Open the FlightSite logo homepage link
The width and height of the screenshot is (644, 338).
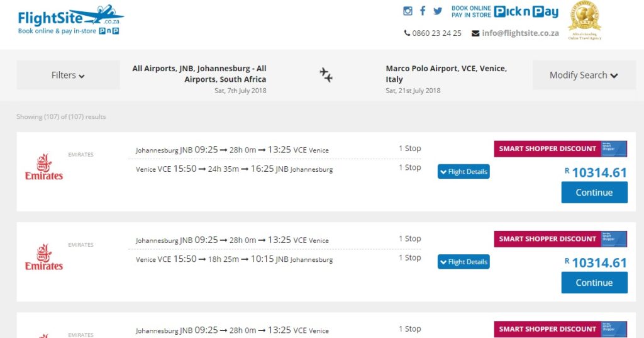[x=70, y=20]
